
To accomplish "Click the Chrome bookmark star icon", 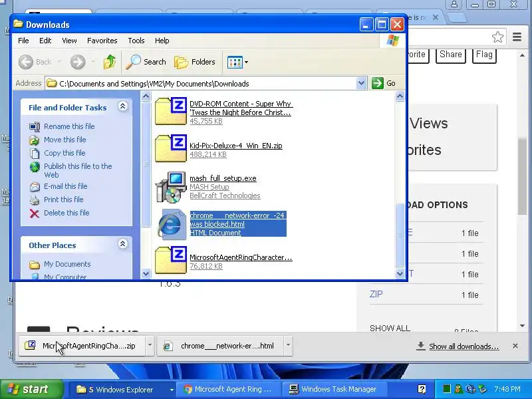I will point(497,37).
